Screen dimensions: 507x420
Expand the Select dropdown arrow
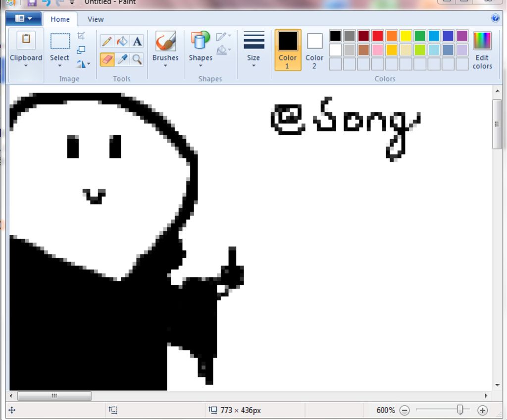click(x=60, y=66)
